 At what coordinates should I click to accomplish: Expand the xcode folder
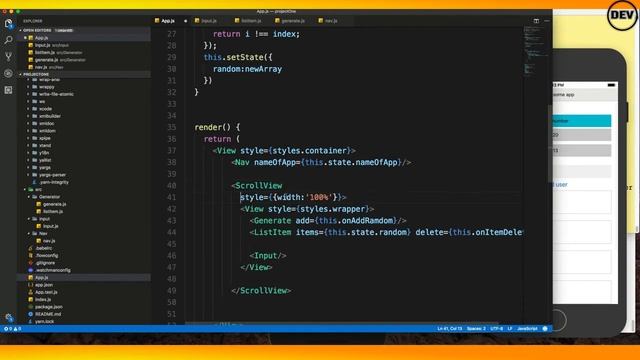pyautogui.click(x=45, y=109)
